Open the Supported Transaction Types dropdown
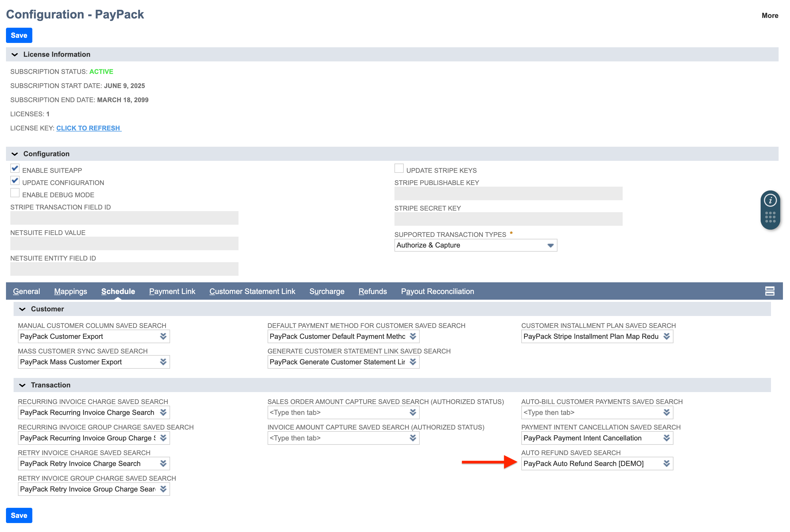This screenshot has height=532, width=790. click(550, 245)
